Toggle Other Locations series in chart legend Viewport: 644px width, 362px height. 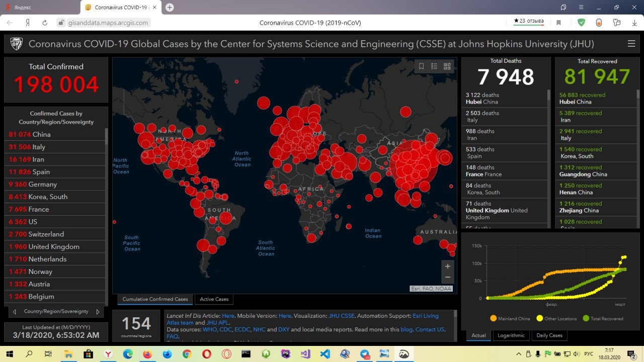(x=556, y=318)
